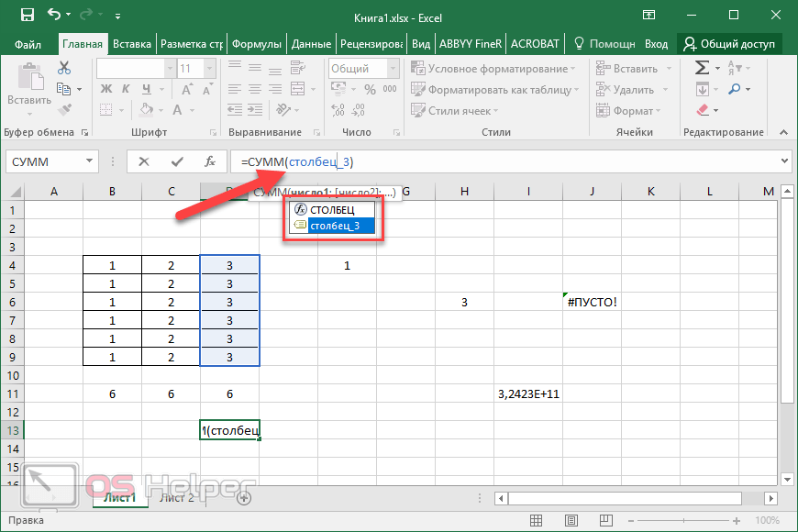Viewport: 798px width, 532px height.
Task: Open the Формулы ribbon tab
Action: pyautogui.click(x=257, y=44)
